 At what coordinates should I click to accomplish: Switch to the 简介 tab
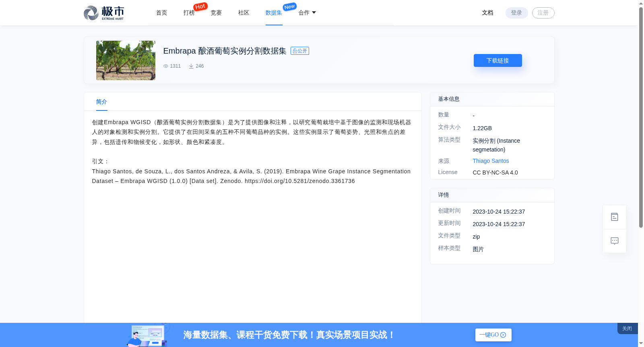[101, 102]
